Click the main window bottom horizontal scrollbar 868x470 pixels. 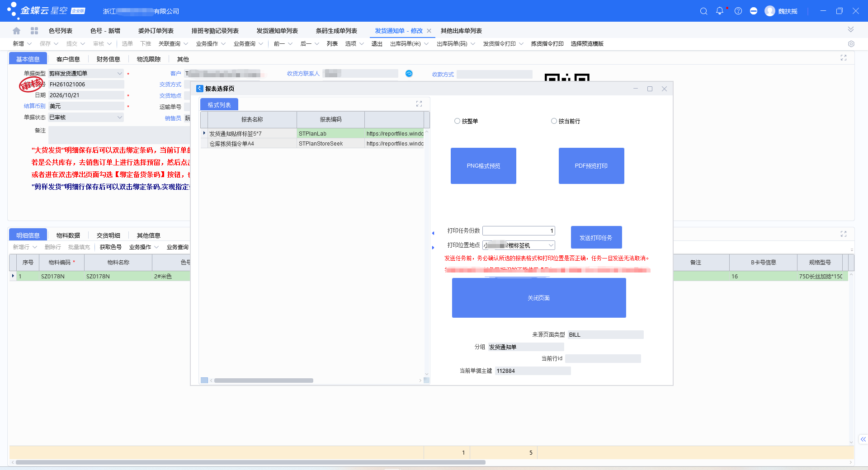pos(250,462)
